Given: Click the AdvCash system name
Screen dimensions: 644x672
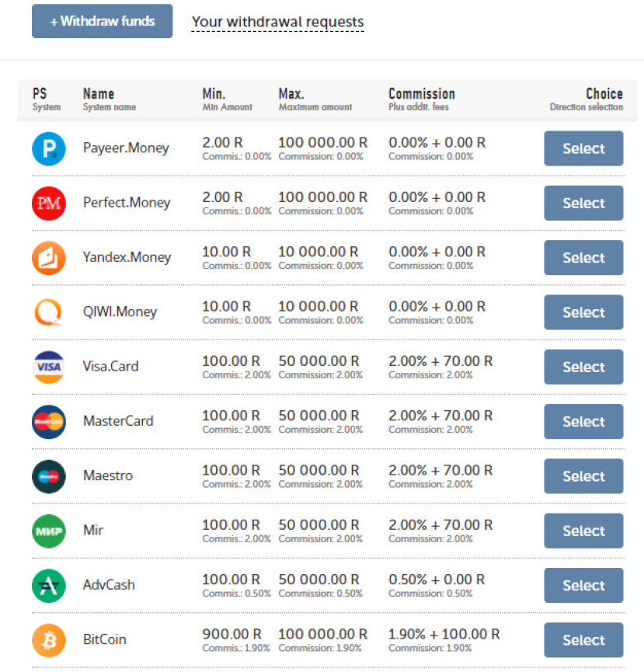Looking at the screenshot, I should [109, 585].
